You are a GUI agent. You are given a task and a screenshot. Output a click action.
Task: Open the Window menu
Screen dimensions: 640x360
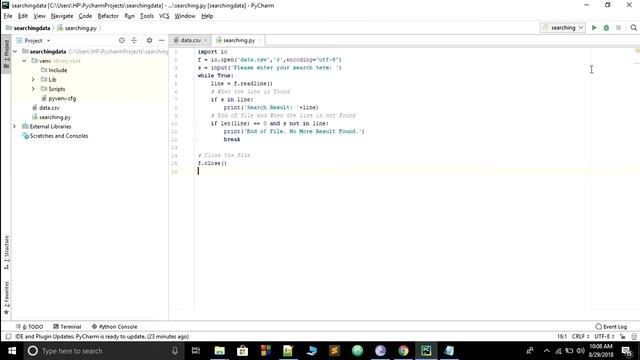click(x=185, y=16)
